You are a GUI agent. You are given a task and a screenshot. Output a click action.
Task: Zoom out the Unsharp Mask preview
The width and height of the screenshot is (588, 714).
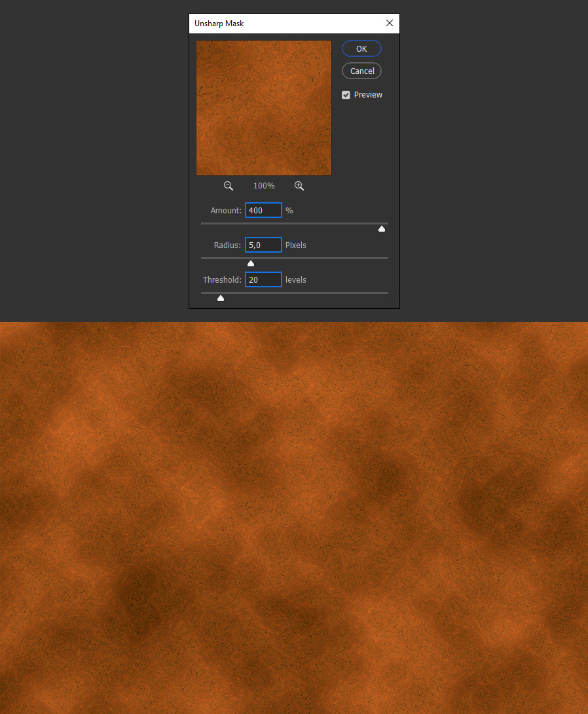(228, 186)
